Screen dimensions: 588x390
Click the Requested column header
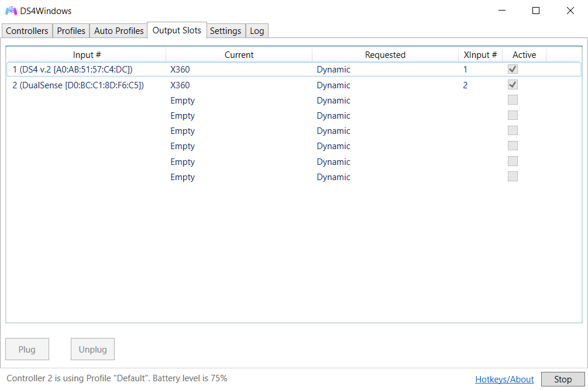point(385,55)
